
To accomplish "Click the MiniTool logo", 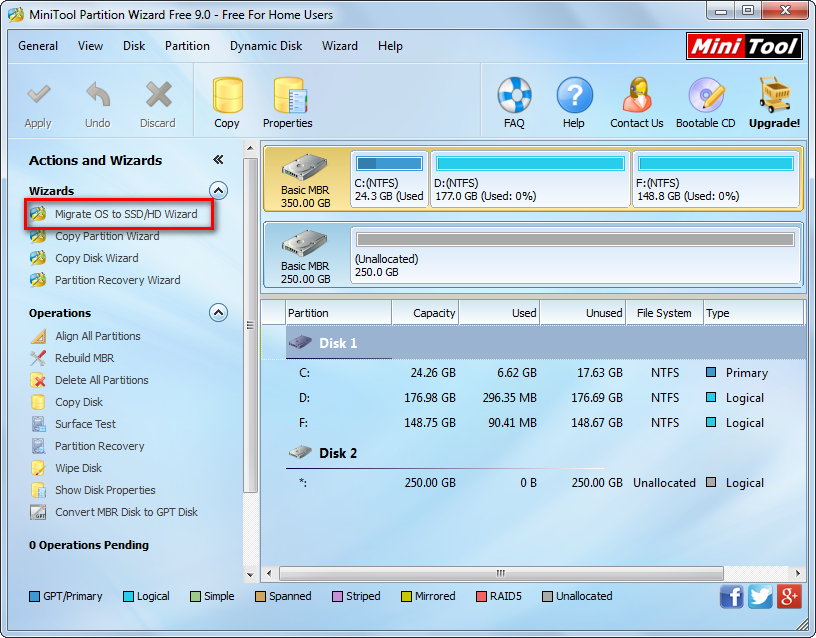I will (x=744, y=46).
